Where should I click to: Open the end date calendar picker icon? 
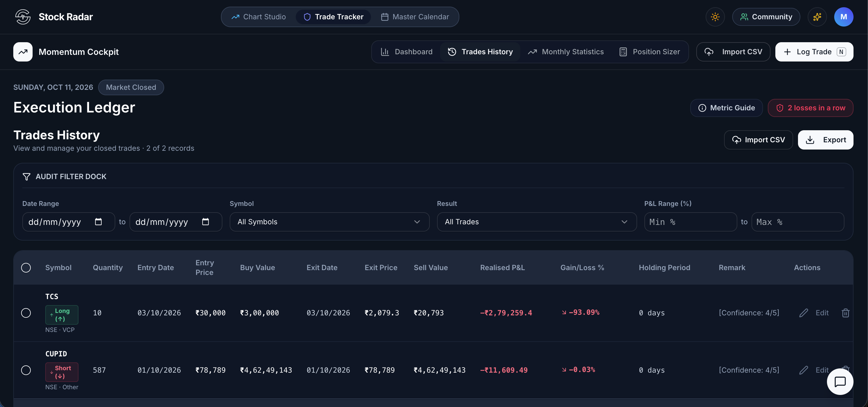pos(206,222)
